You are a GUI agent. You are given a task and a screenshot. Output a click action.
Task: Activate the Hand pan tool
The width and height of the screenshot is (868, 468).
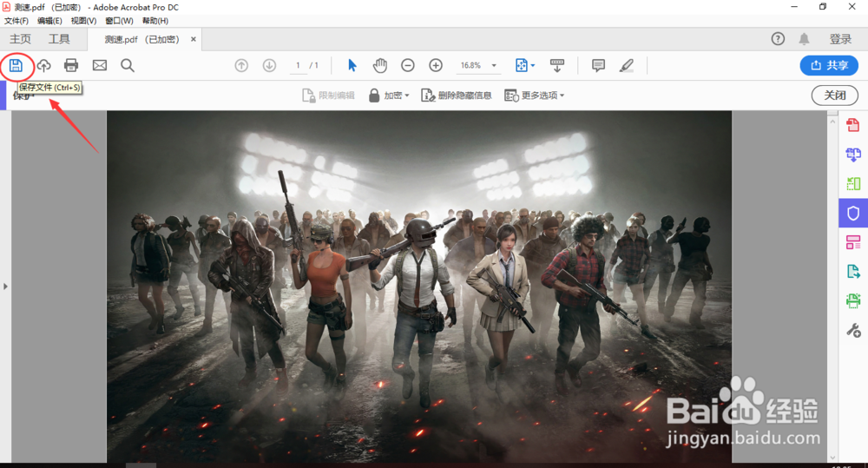coord(380,65)
